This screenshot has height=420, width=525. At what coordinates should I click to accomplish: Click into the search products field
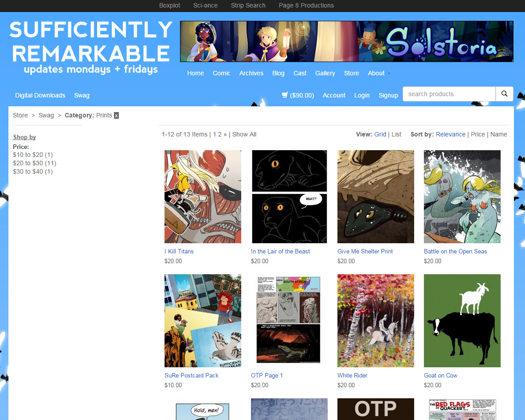tap(449, 94)
